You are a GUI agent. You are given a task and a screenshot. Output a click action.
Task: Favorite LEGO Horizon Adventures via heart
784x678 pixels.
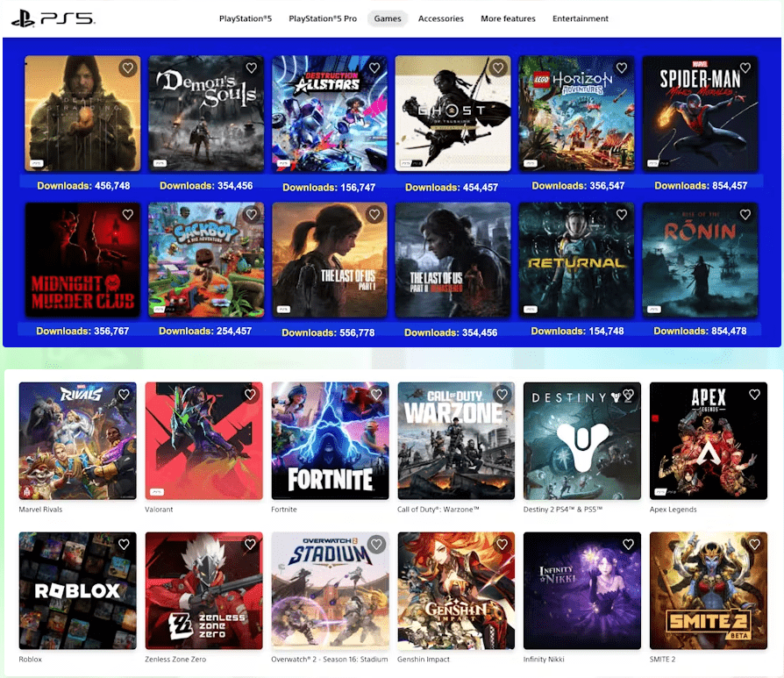[622, 68]
